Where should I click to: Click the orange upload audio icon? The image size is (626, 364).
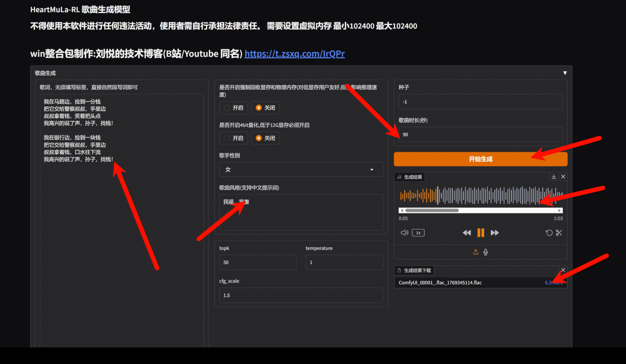(x=476, y=252)
